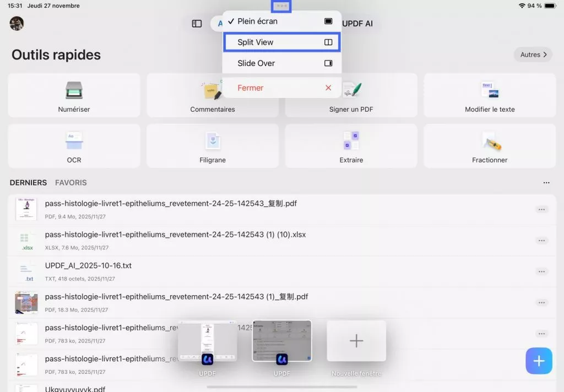Open the user profile avatar
The width and height of the screenshot is (564, 392).
pyautogui.click(x=17, y=23)
